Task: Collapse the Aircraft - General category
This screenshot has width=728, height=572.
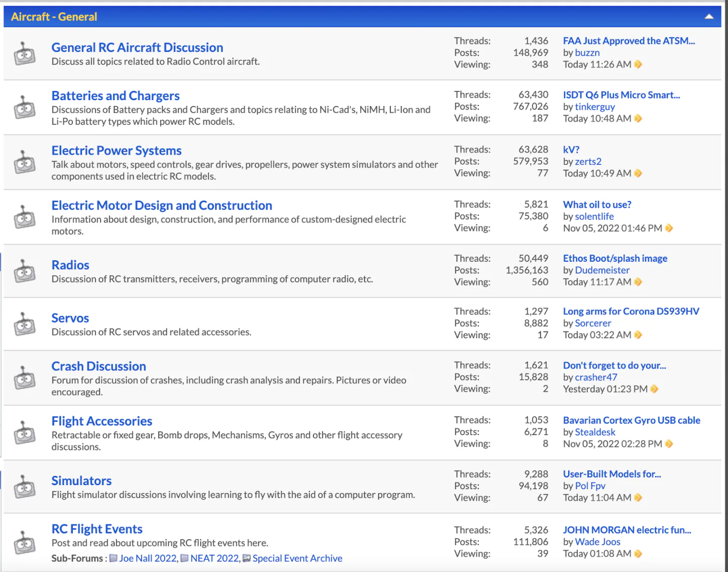Action: 709,17
